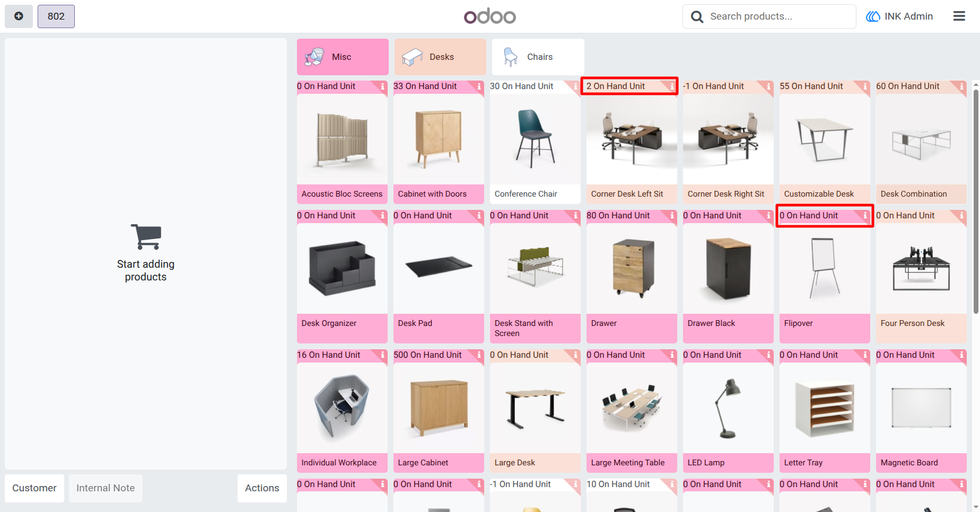Open info icon on Flipover
This screenshot has width=980, height=512.
coord(865,215)
